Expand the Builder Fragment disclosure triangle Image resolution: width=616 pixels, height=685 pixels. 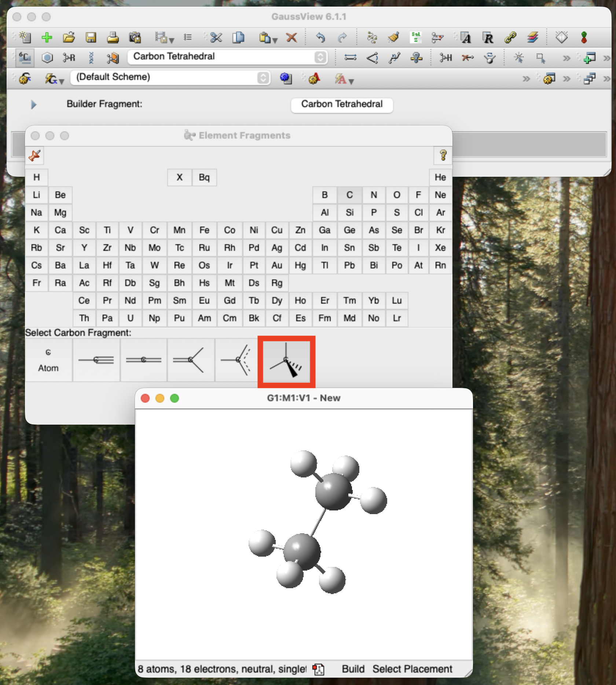(33, 105)
